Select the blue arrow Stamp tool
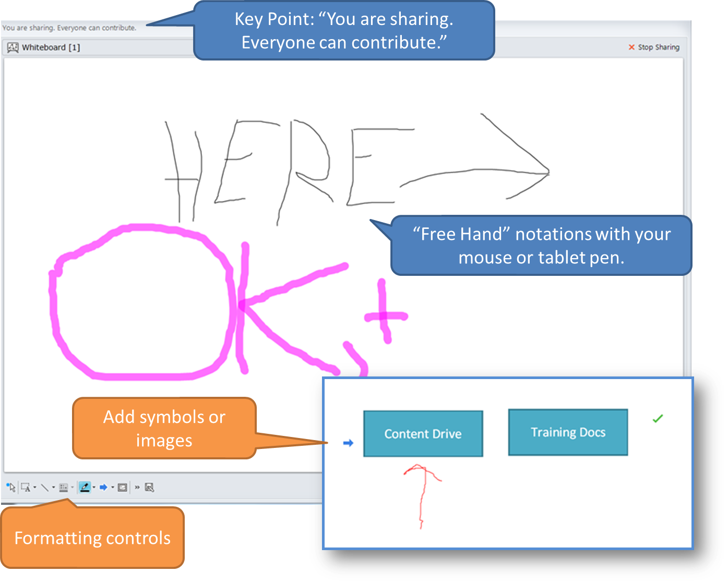This screenshot has height=584, width=728. (x=103, y=487)
